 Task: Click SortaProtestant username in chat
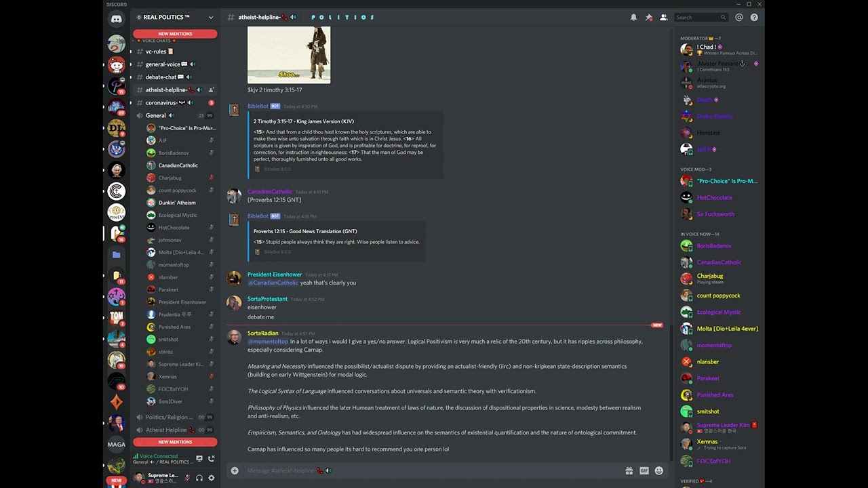(x=267, y=299)
